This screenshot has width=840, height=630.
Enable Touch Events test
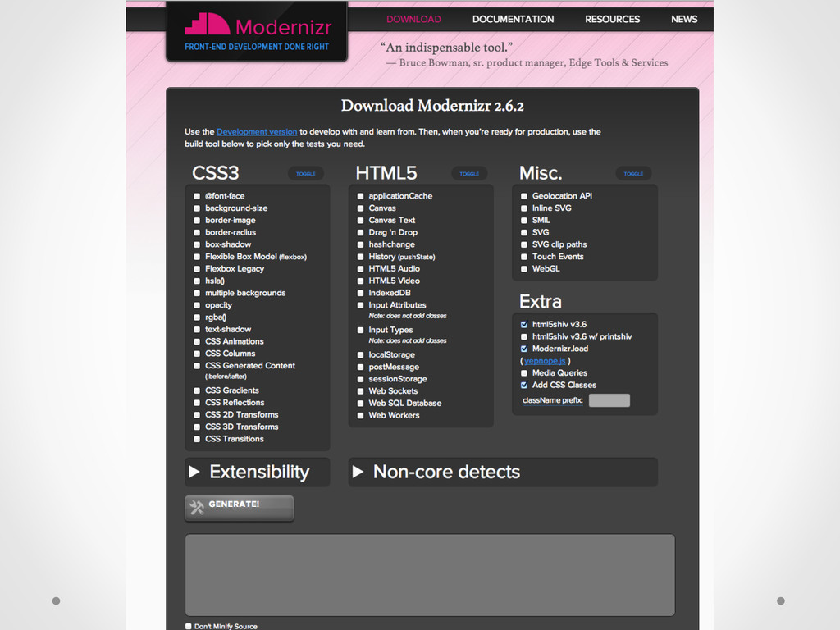(524, 257)
